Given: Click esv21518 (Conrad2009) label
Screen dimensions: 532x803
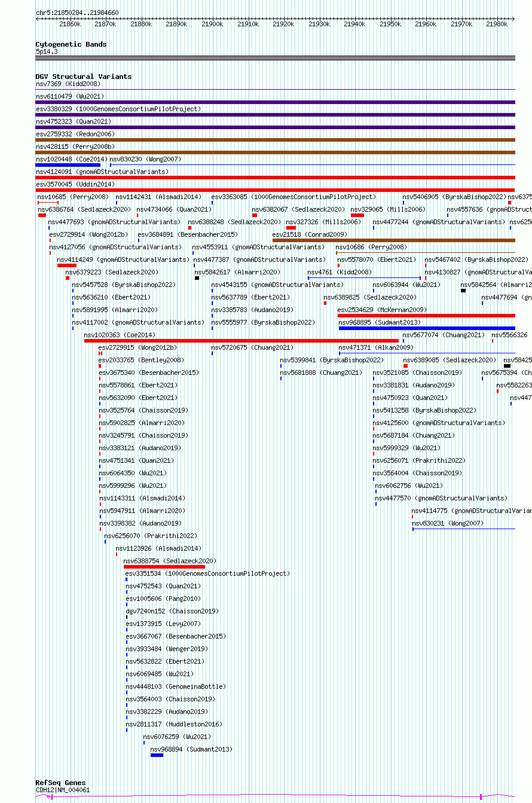Looking at the screenshot, I should point(310,234).
